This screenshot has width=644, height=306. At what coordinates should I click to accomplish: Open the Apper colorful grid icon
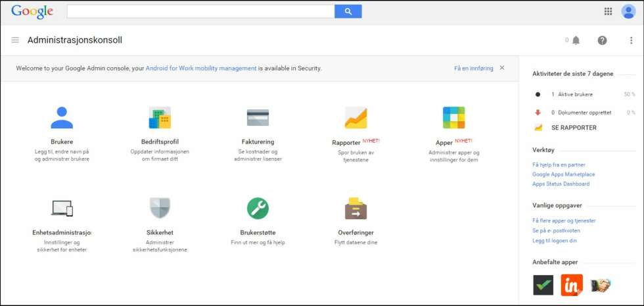(x=454, y=118)
